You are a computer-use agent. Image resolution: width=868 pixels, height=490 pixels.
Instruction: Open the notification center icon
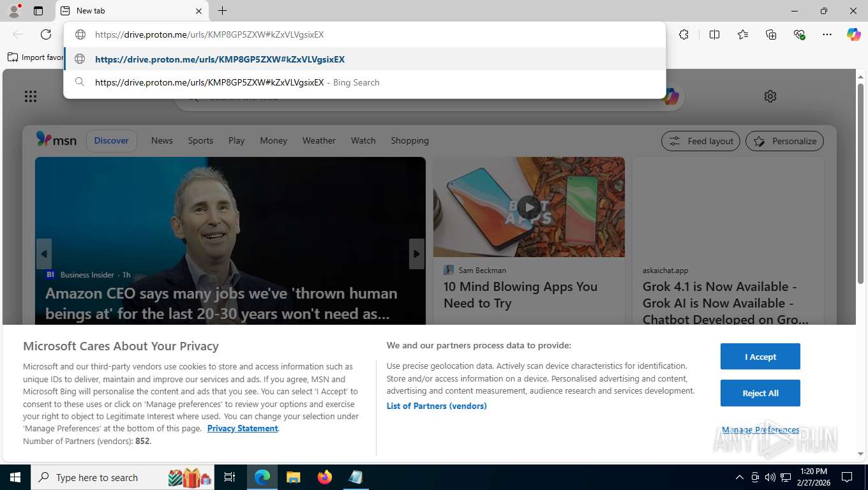[x=847, y=477]
